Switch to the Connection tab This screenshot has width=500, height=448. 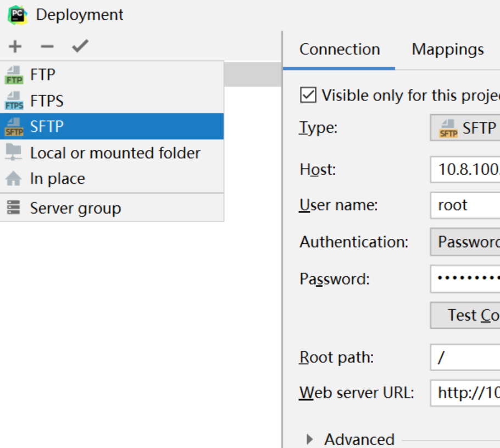pos(340,49)
